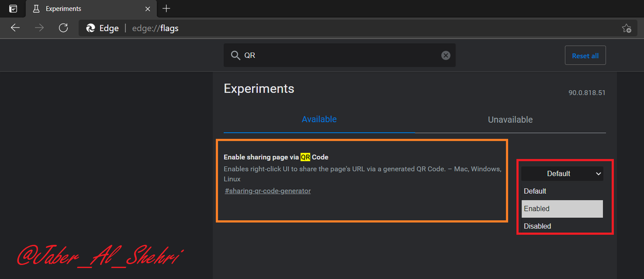This screenshot has height=279, width=644.
Task: Open a new tab with plus button
Action: (166, 9)
